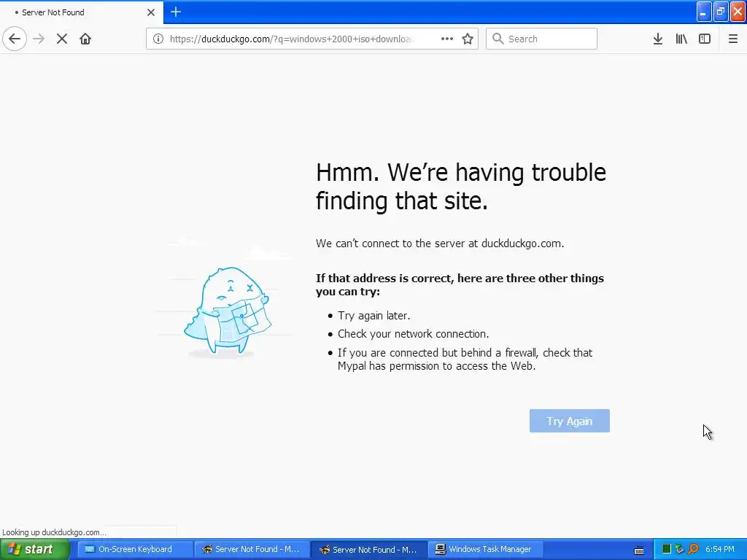The height and width of the screenshot is (560, 747).
Task: Click the 'Hmm. We're having trouble' heading
Action: [x=461, y=172]
